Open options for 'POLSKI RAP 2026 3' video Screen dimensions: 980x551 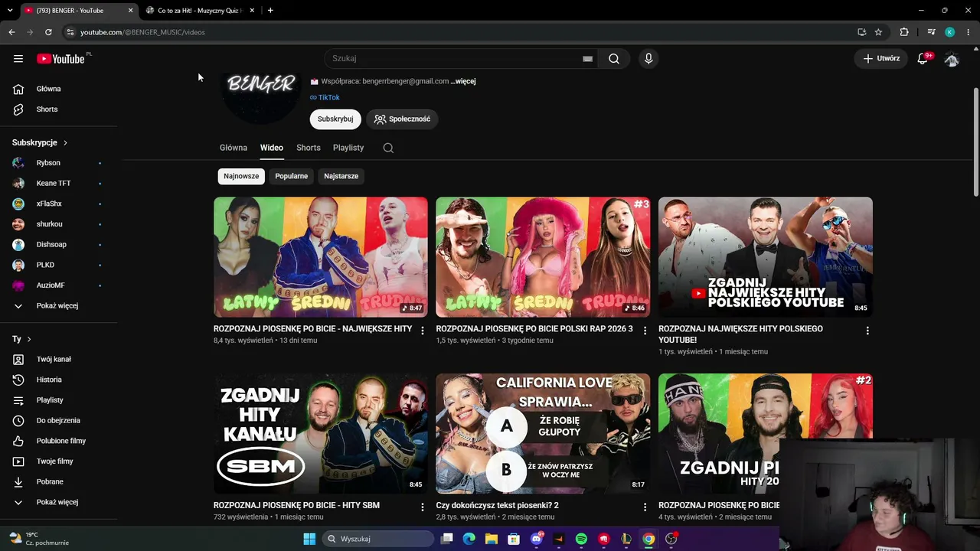click(645, 331)
